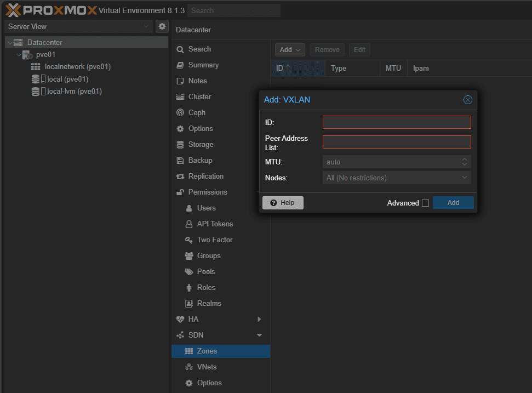Image resolution: width=532 pixels, height=393 pixels.
Task: Click the Replication arrows icon
Action: click(x=180, y=176)
